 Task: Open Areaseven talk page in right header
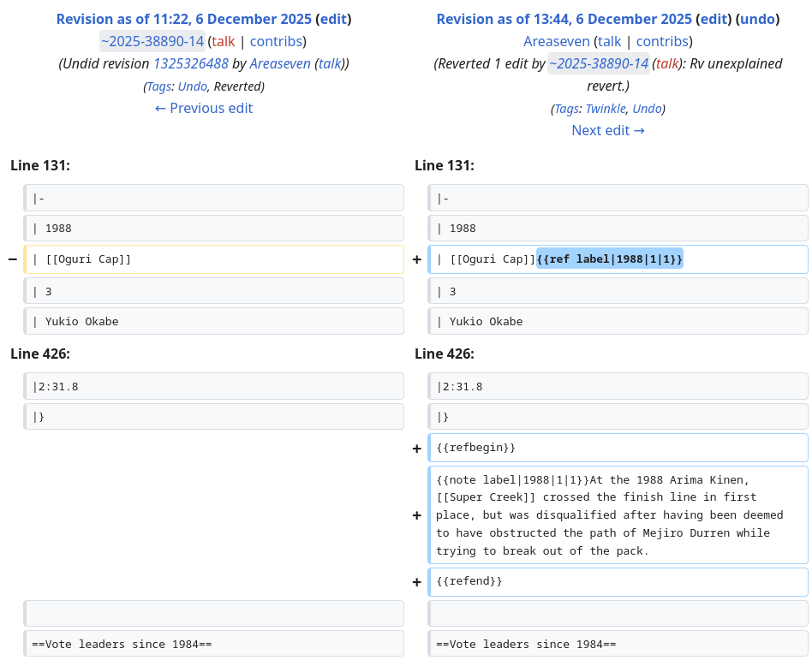610,41
